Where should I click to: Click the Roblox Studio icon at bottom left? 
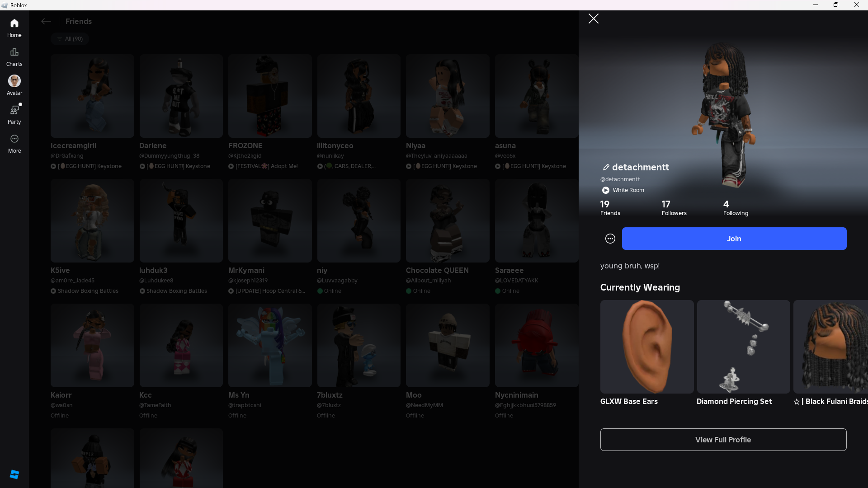pyautogui.click(x=14, y=474)
